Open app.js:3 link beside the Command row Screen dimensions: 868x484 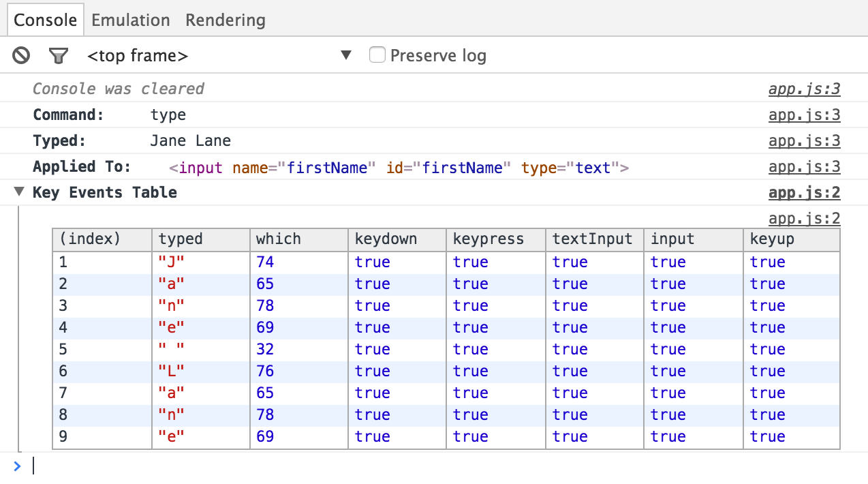(804, 115)
